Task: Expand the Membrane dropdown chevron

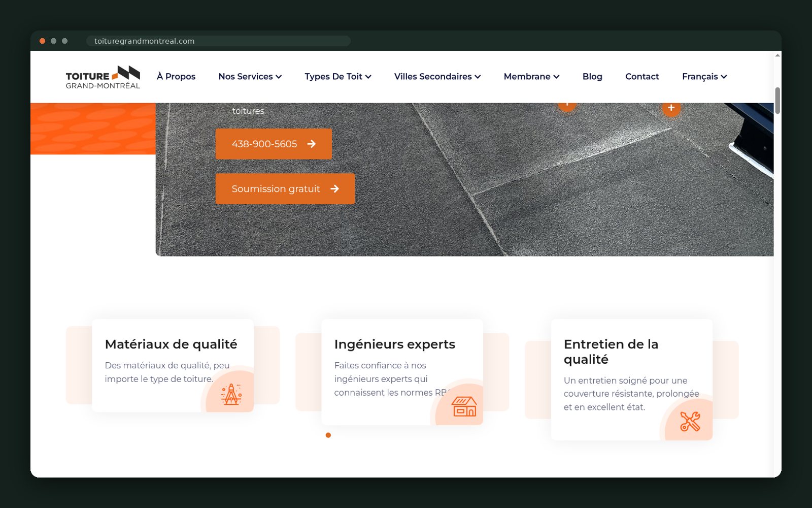Action: pos(556,77)
